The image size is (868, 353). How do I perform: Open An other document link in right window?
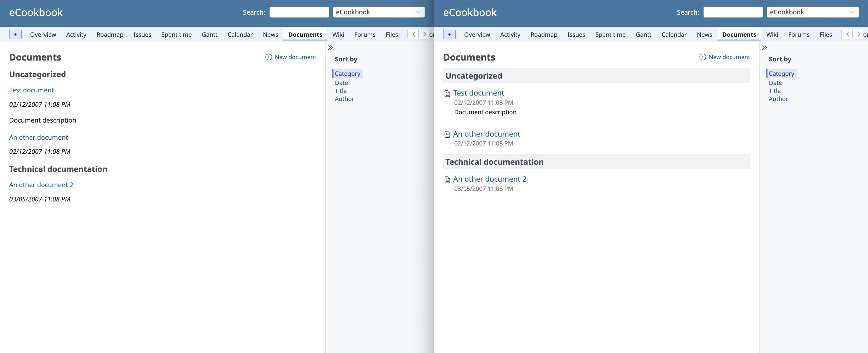point(487,134)
